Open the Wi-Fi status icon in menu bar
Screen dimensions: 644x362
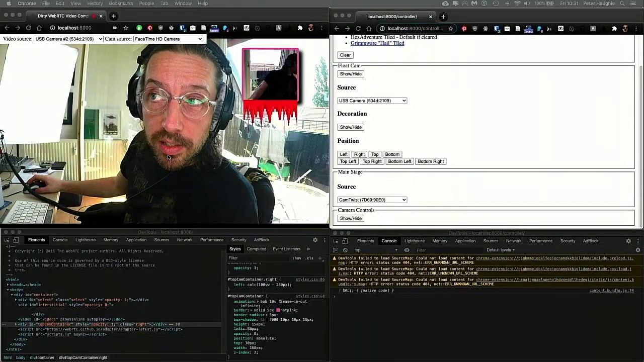517,4
